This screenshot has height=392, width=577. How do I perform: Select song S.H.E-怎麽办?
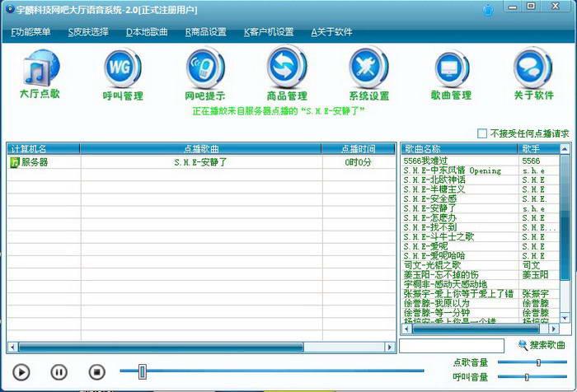(x=481, y=218)
